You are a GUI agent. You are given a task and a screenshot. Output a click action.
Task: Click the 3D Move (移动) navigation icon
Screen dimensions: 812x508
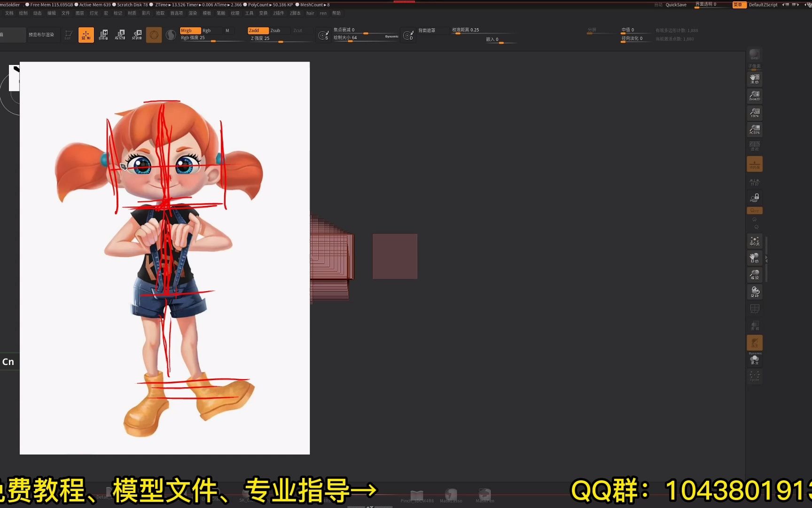tap(755, 258)
